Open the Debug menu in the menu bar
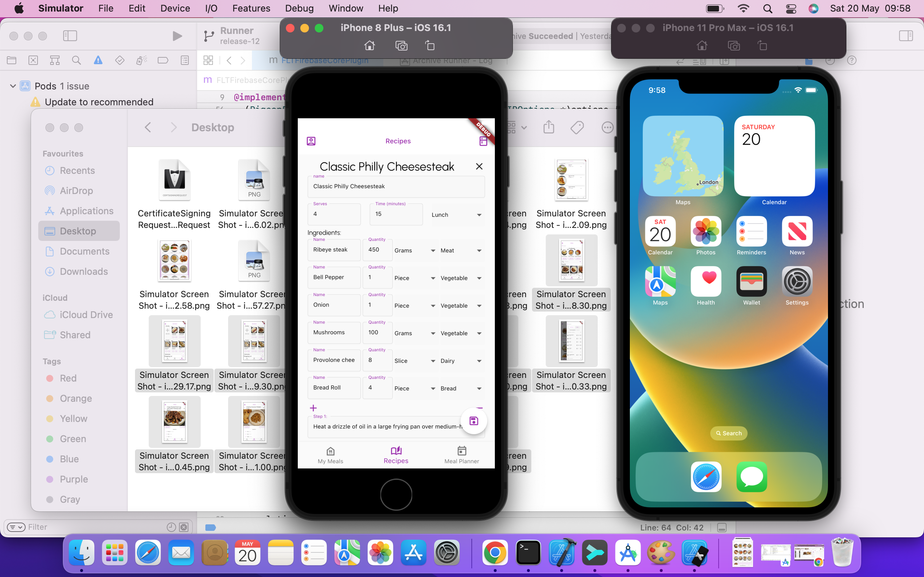This screenshot has width=924, height=577. [x=299, y=8]
